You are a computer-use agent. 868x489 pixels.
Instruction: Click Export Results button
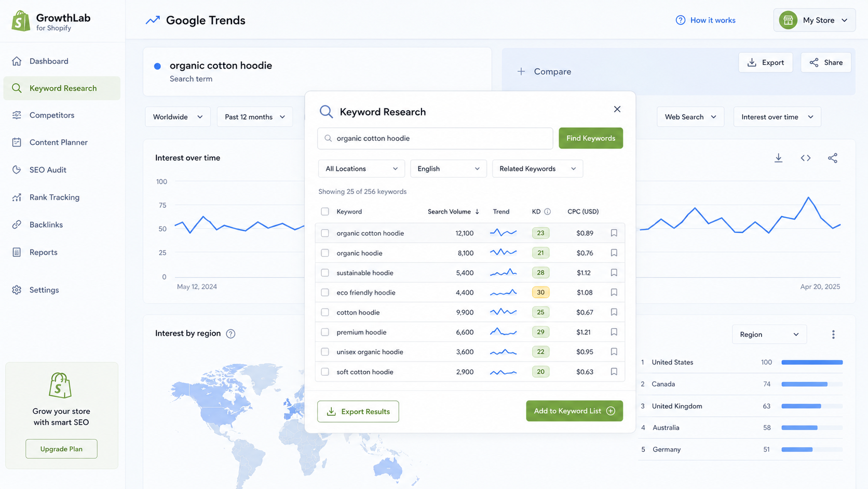pyautogui.click(x=358, y=411)
